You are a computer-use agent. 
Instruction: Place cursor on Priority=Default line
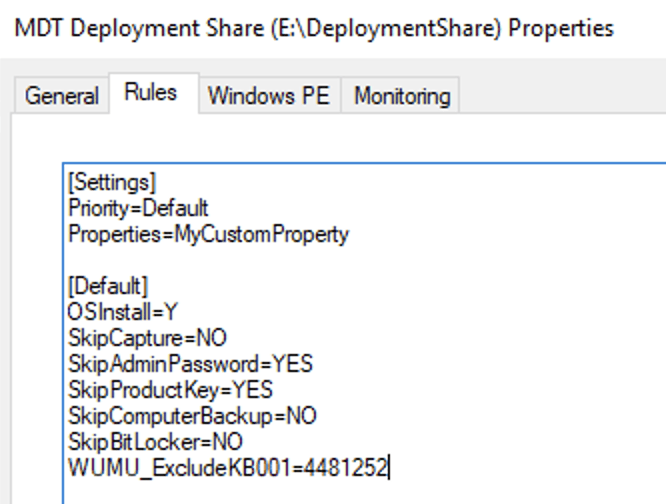136,206
